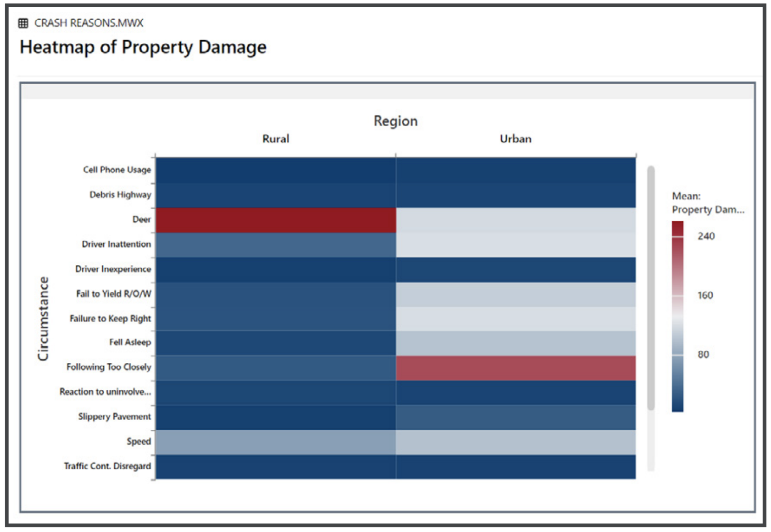Select the Speed Urban heatmap cell

[x=516, y=442]
